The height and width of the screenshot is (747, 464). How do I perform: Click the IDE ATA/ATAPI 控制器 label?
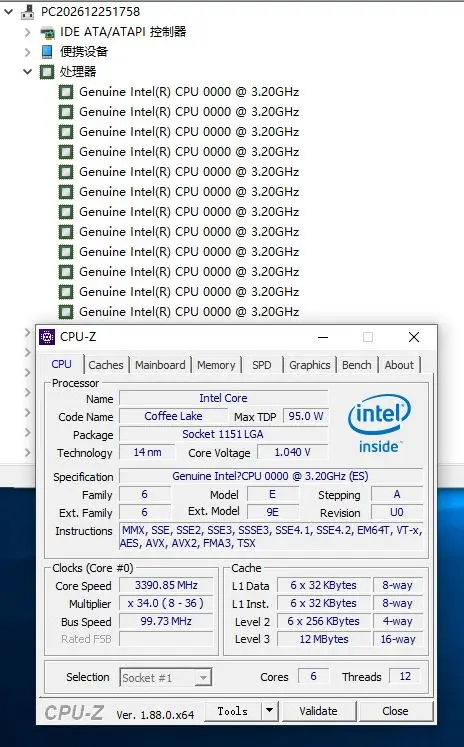(123, 32)
